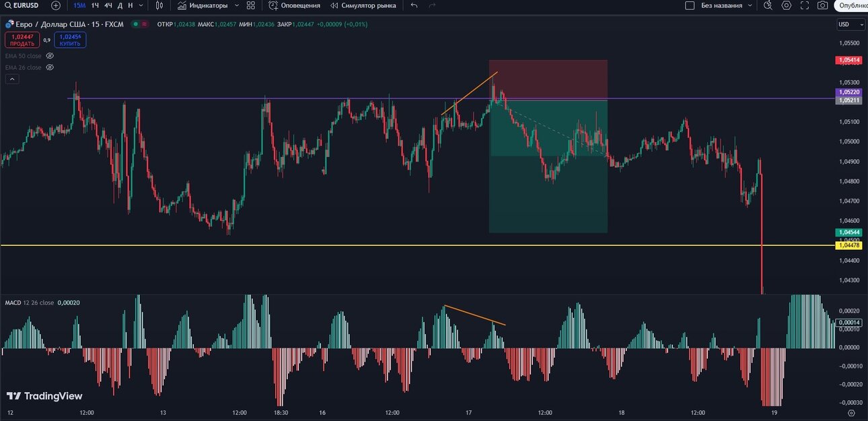Click the gray price label 1,05211
Image resolution: width=868 pixels, height=421 pixels.
(848, 100)
